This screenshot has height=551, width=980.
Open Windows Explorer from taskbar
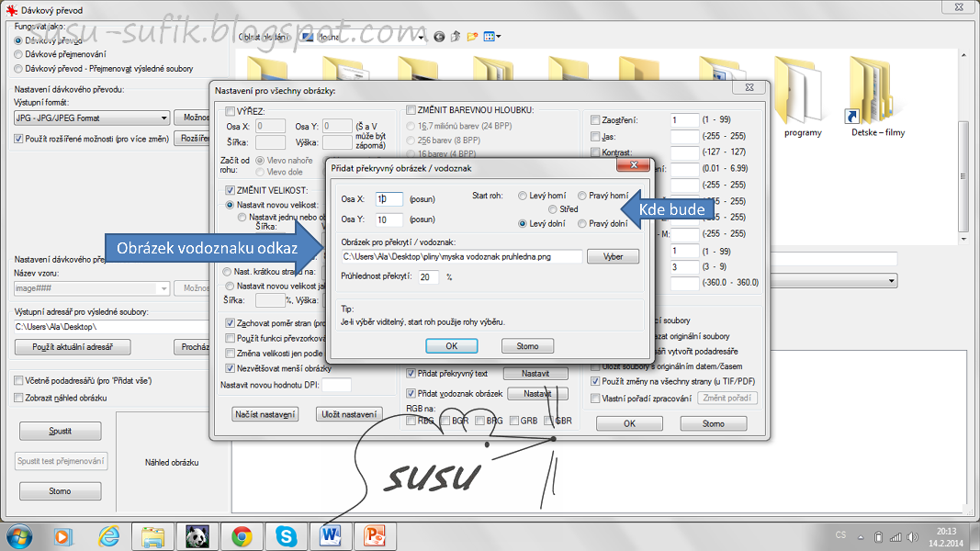[x=152, y=536]
